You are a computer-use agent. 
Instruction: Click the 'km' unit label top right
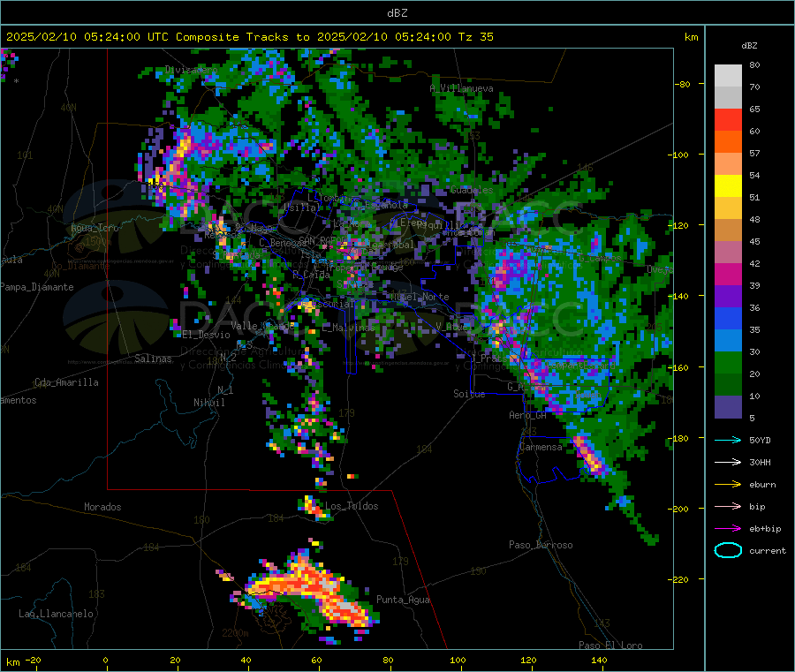(691, 37)
